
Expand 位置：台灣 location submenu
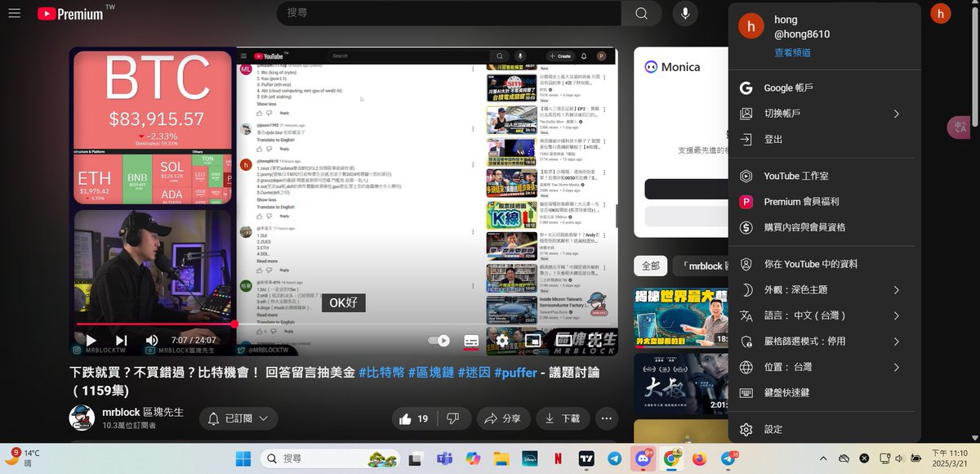[824, 368]
